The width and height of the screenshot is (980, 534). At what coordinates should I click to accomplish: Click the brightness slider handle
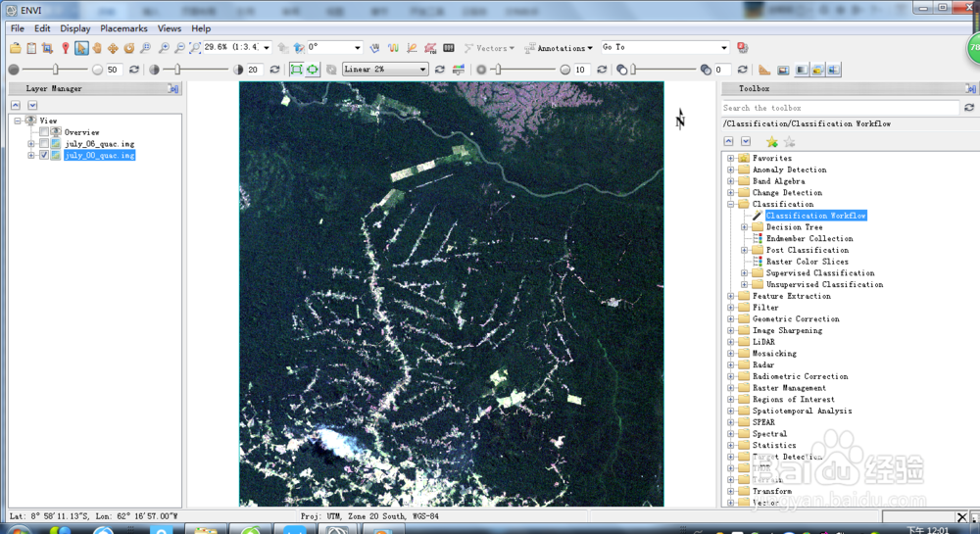[x=56, y=70]
